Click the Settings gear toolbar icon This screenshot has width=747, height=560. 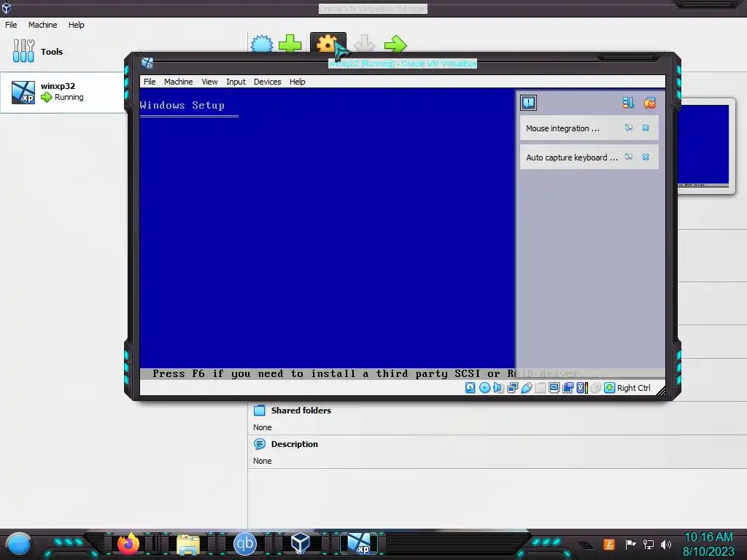[328, 43]
